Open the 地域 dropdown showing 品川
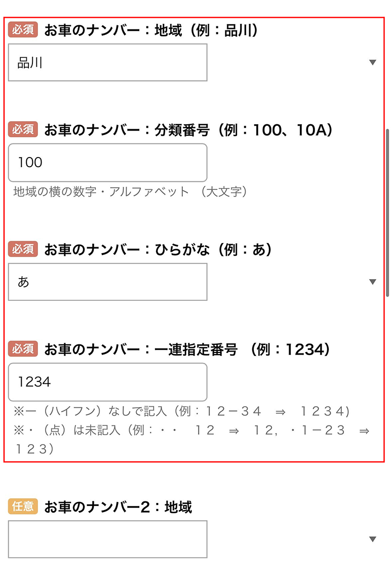The height and width of the screenshot is (587, 392). [x=107, y=63]
